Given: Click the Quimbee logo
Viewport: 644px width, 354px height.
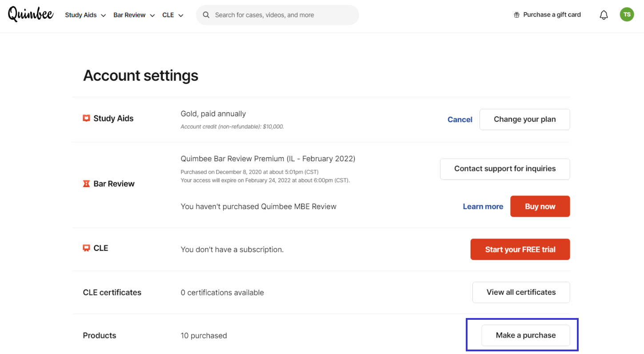Looking at the screenshot, I should (31, 14).
